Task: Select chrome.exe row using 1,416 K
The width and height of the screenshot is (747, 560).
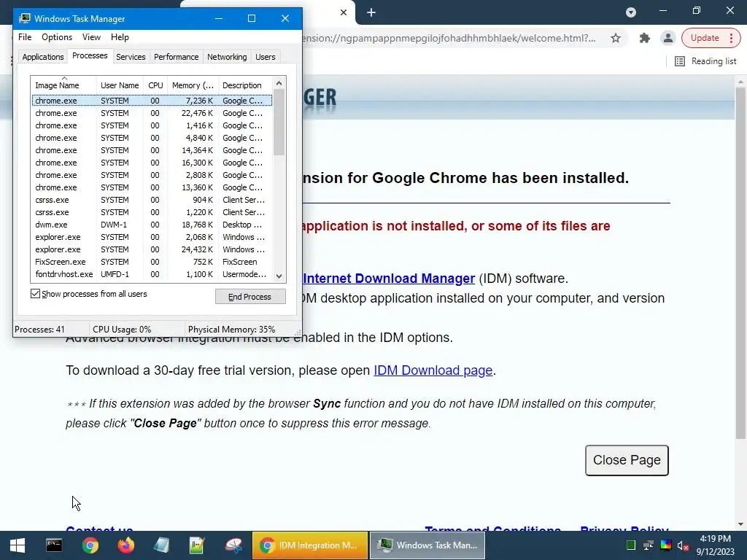Action: 152,125
